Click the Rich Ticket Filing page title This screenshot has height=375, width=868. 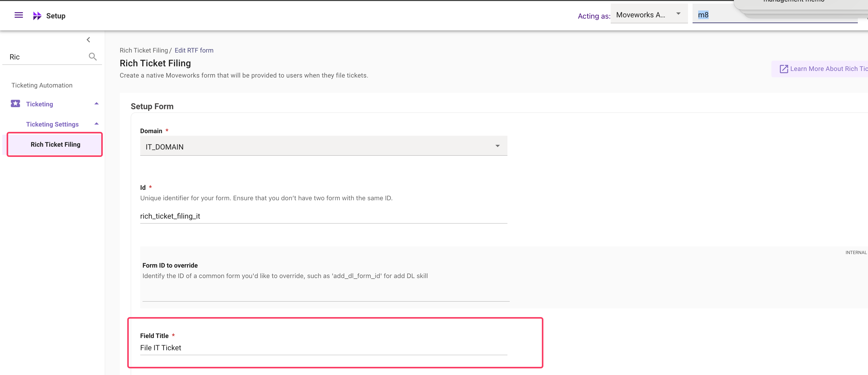coord(155,63)
